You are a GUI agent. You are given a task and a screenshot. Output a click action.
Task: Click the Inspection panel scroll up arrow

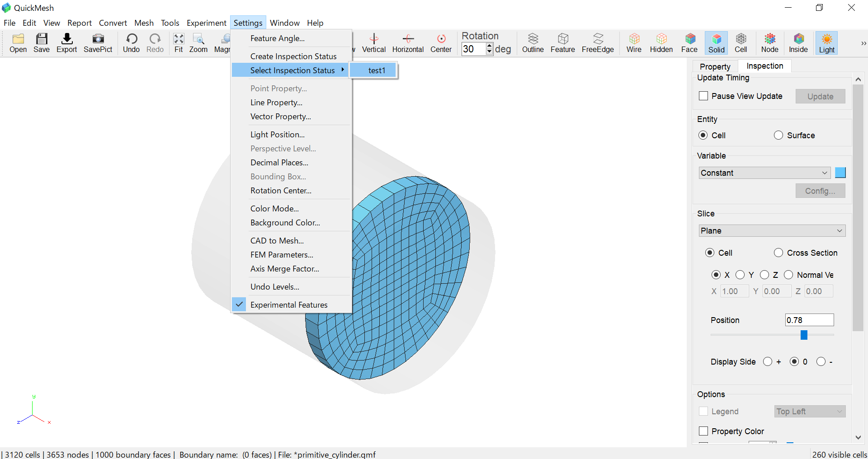tap(858, 79)
